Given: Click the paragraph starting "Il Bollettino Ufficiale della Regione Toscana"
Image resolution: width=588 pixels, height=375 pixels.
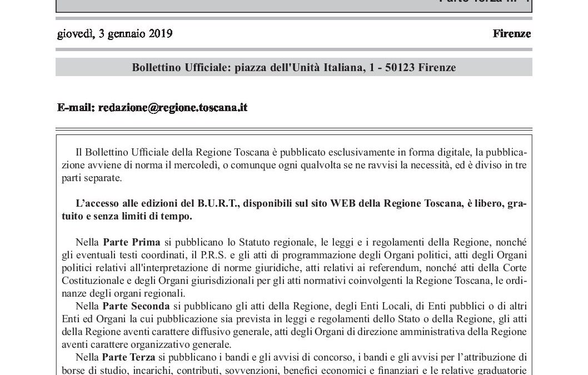Looking at the screenshot, I should click(295, 165).
